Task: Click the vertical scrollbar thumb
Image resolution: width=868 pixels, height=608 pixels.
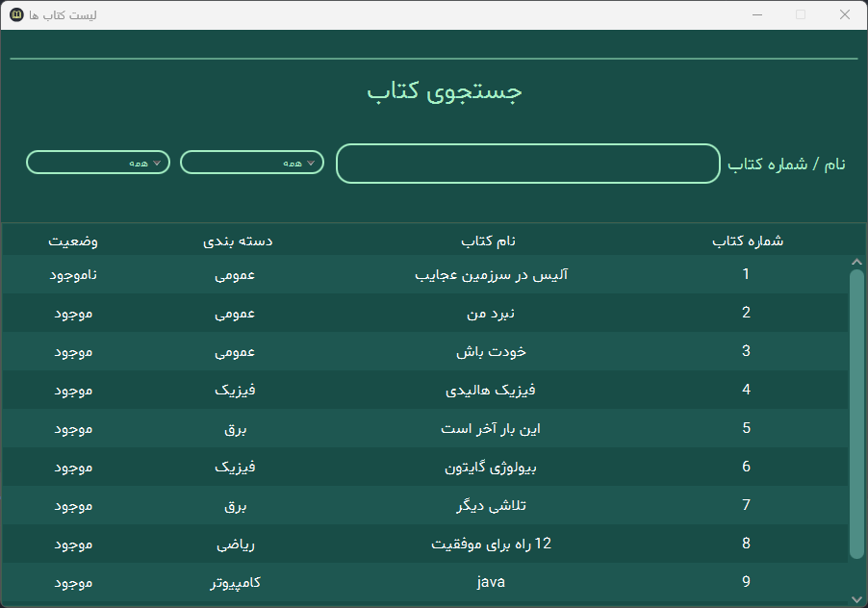Action: coord(856,414)
